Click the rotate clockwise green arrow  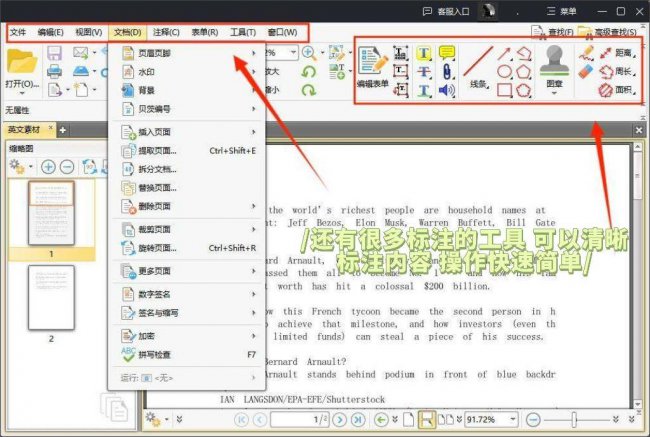pyautogui.click(x=308, y=90)
